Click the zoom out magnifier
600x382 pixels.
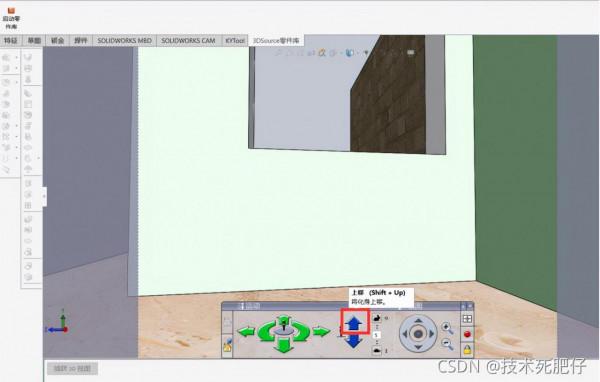[x=447, y=344]
